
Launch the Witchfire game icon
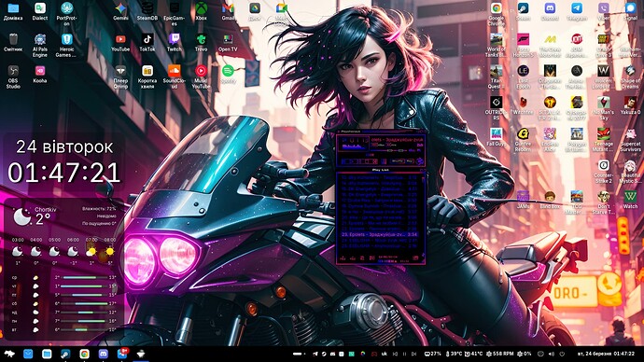point(523,105)
